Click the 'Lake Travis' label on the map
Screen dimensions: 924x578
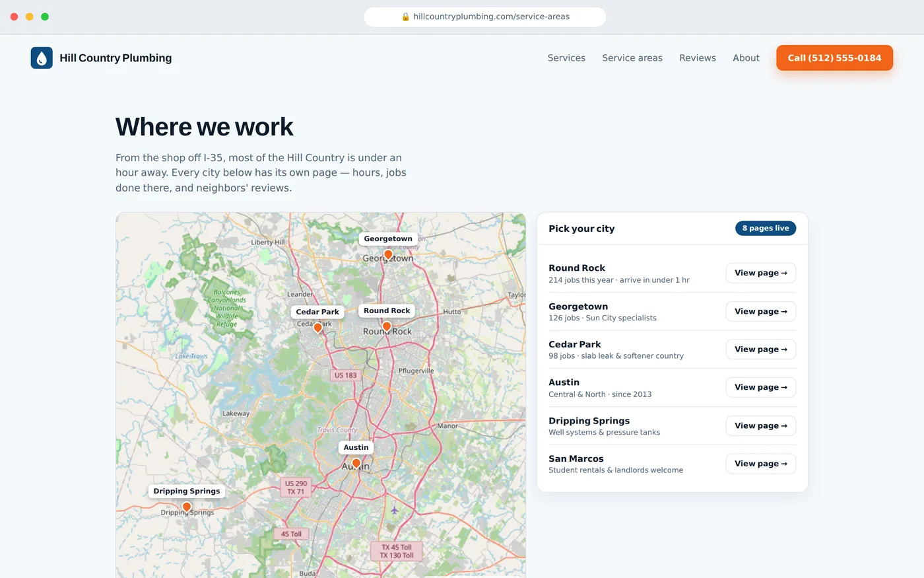(191, 356)
